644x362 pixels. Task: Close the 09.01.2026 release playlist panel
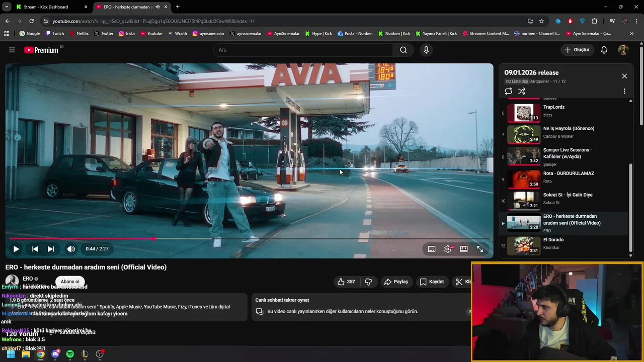[x=624, y=76]
